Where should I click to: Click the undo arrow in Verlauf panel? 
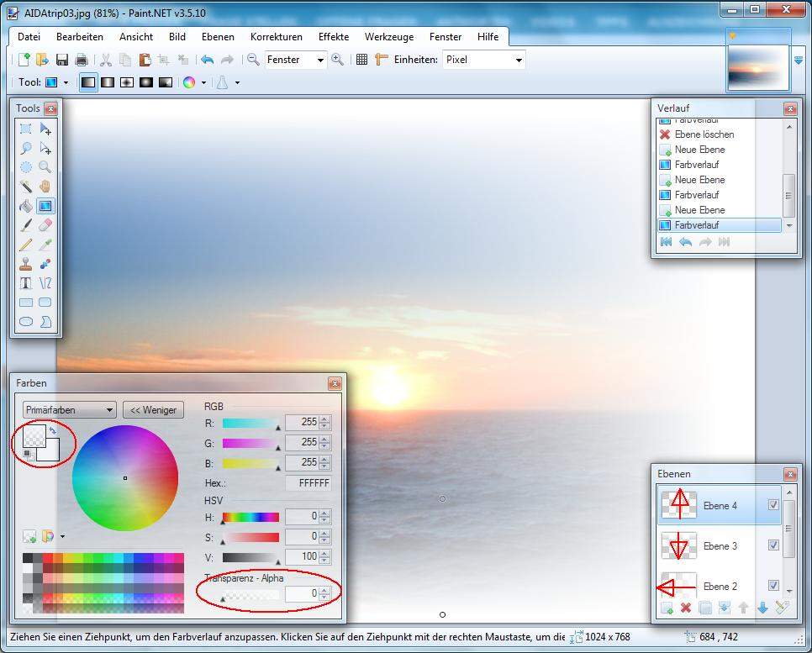click(685, 242)
